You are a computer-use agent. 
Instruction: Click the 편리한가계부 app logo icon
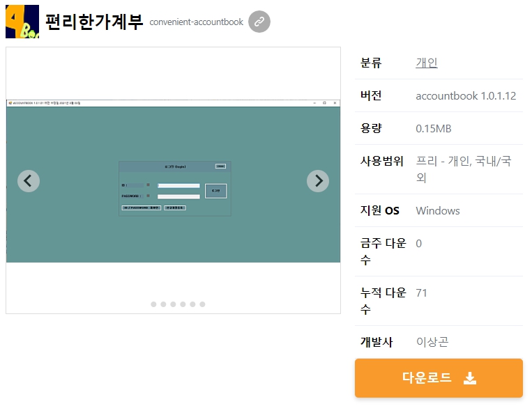click(22, 22)
